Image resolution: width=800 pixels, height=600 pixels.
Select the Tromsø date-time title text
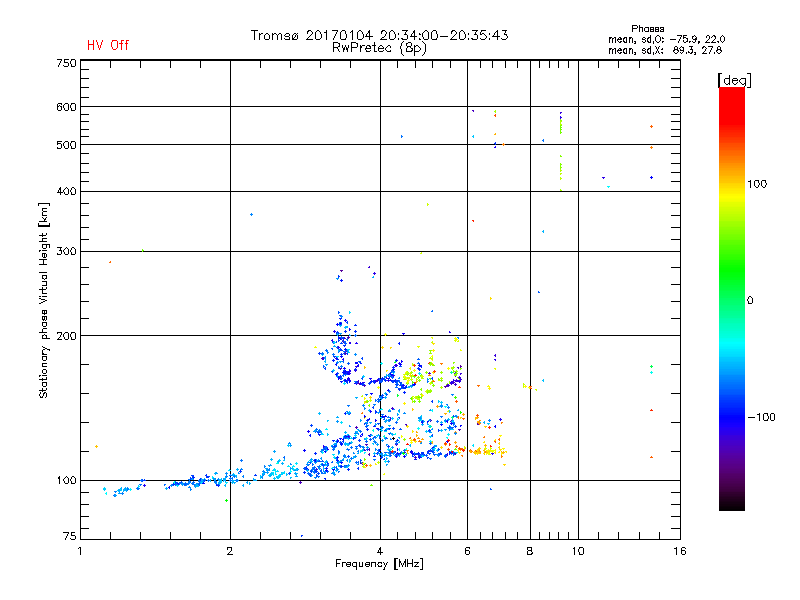click(x=379, y=35)
